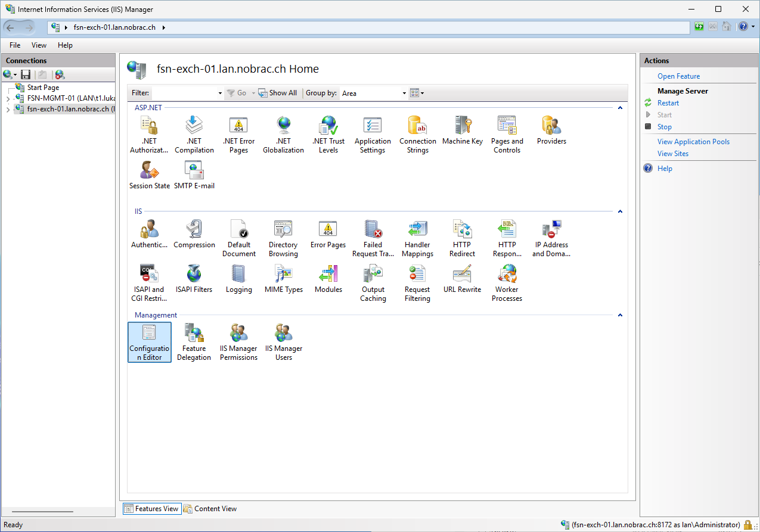The height and width of the screenshot is (532, 760).
Task: Save connections using the toolbar disk icon
Action: [26, 74]
